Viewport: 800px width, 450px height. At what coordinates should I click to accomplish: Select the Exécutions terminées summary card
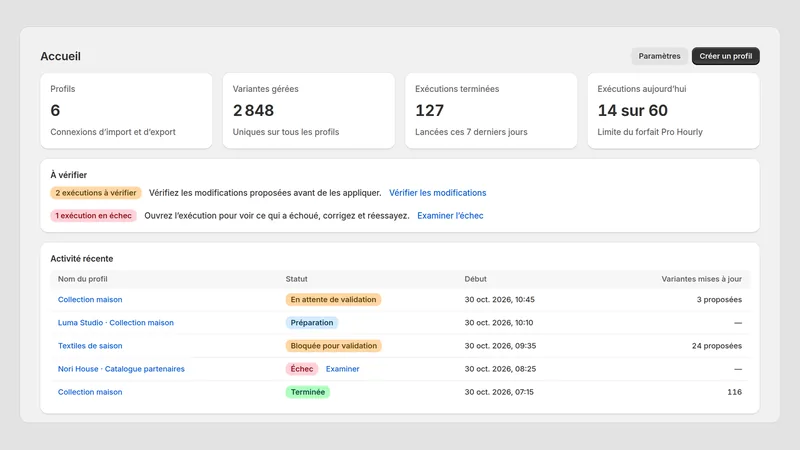(x=491, y=111)
